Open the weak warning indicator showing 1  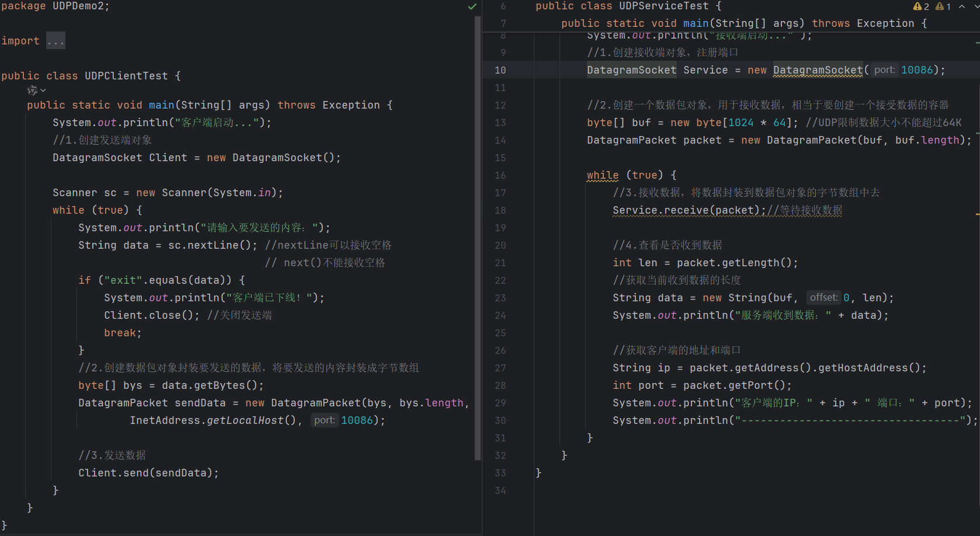pyautogui.click(x=943, y=6)
